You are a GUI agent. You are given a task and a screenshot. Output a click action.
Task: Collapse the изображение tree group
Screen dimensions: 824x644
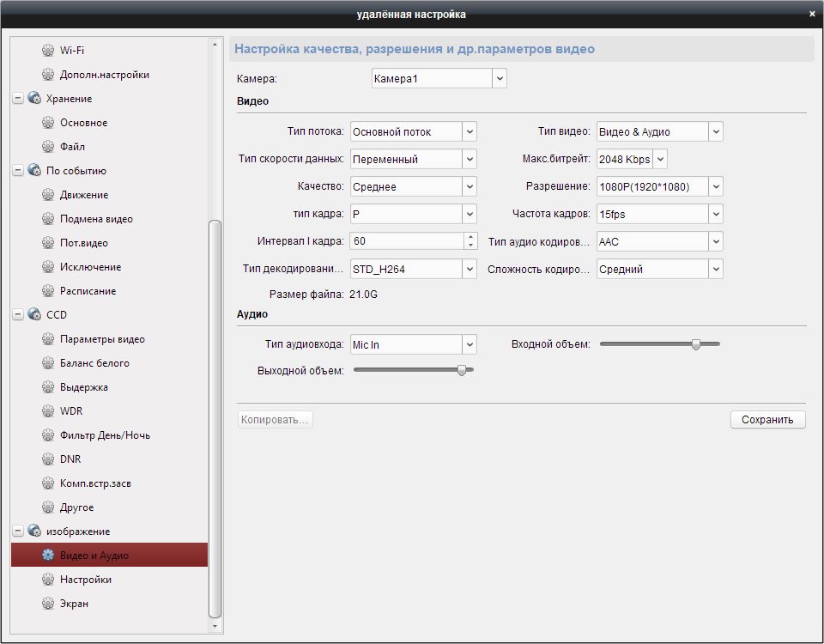pyautogui.click(x=18, y=532)
